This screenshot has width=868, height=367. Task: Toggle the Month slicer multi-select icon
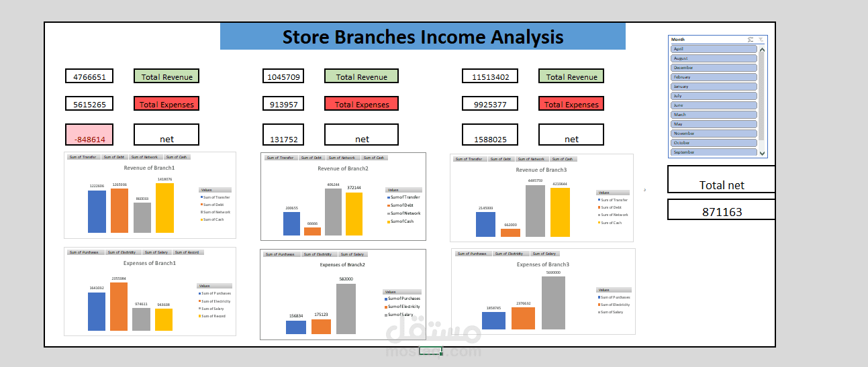tap(751, 40)
